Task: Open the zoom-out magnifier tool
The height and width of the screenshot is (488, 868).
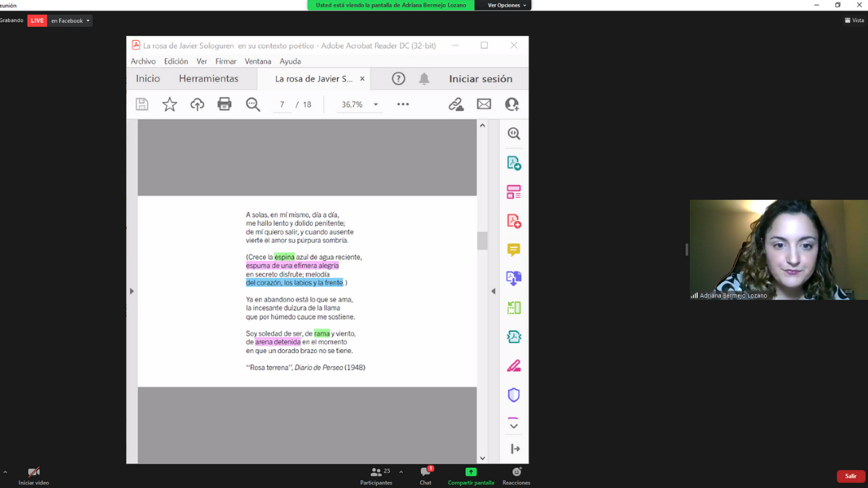Action: point(253,104)
